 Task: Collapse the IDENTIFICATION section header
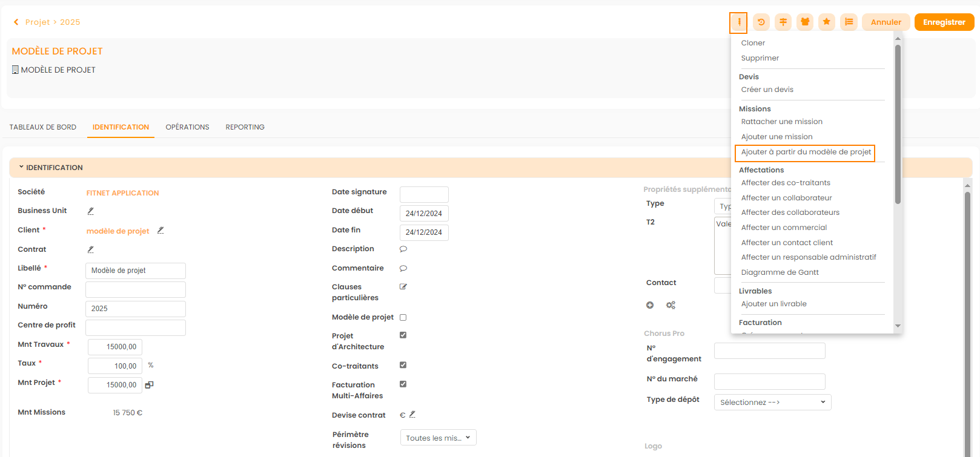[55, 168]
